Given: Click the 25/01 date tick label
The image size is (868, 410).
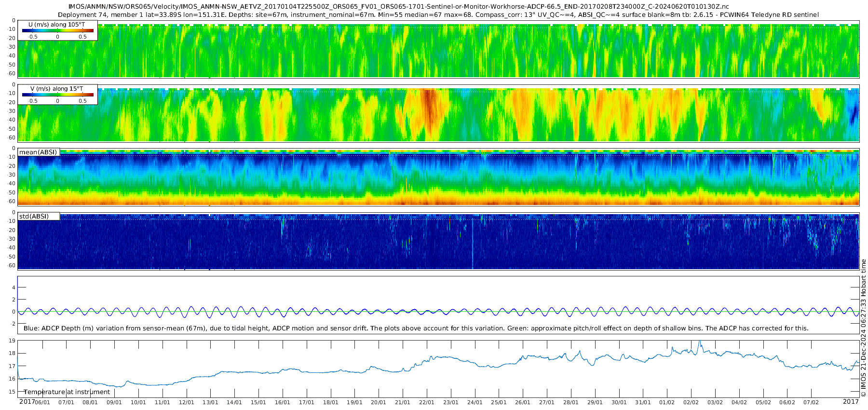Looking at the screenshot, I should click(499, 403).
